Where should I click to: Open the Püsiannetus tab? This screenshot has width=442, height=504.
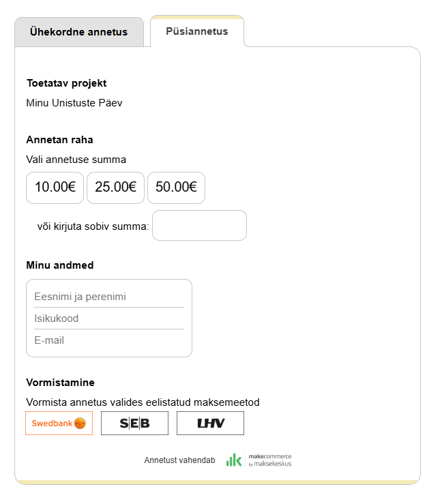pos(197,31)
